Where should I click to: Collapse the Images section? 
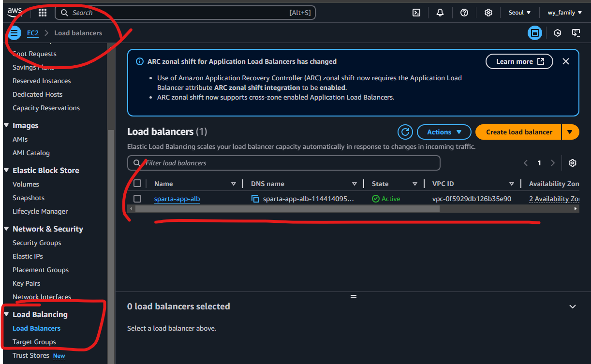point(7,125)
